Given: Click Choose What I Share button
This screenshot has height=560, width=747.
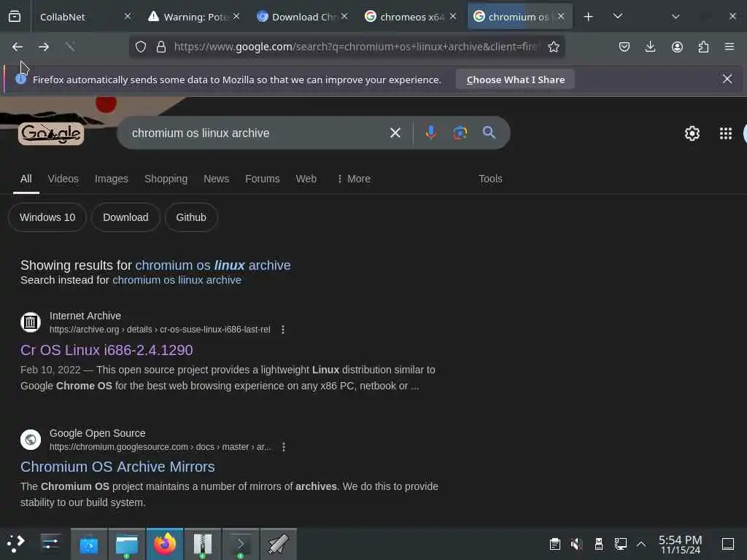Looking at the screenshot, I should pos(516,79).
